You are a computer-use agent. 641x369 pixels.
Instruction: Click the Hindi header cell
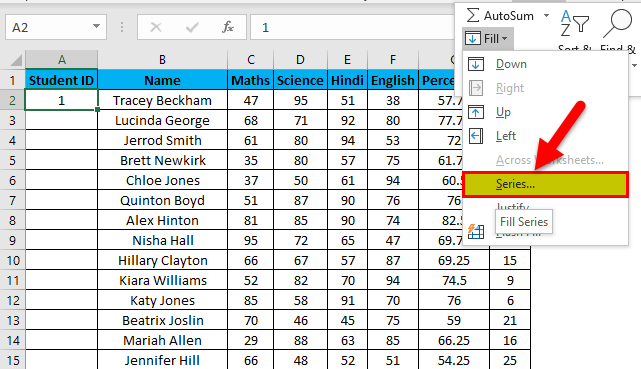(347, 80)
